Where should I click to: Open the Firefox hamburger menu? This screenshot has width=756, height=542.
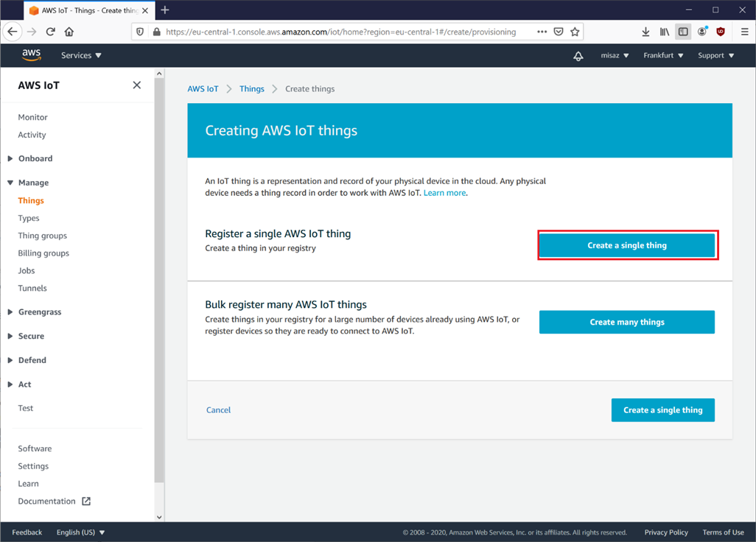coord(744,32)
